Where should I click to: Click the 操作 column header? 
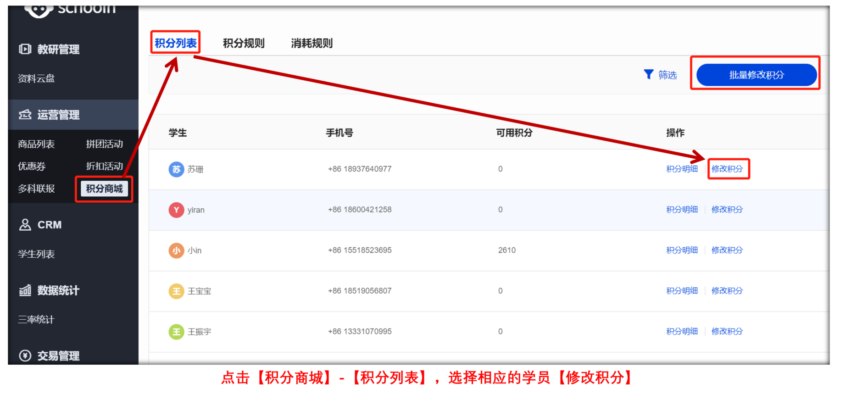[x=675, y=133]
